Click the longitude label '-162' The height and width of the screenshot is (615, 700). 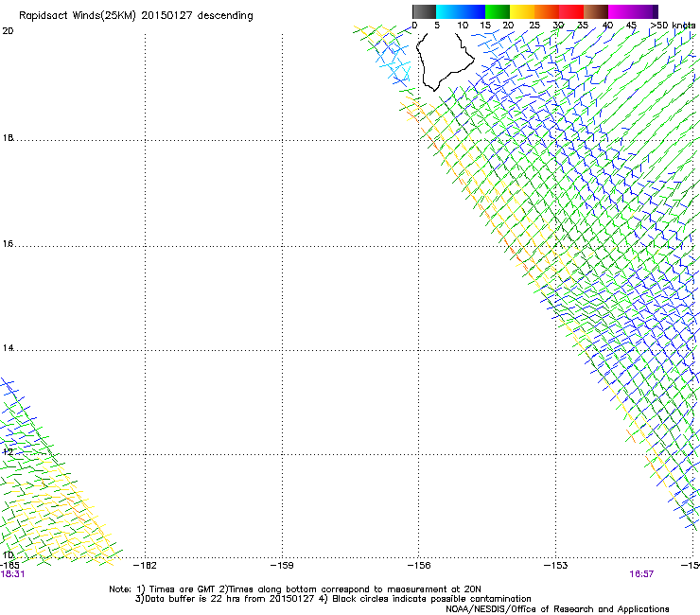pos(145,566)
